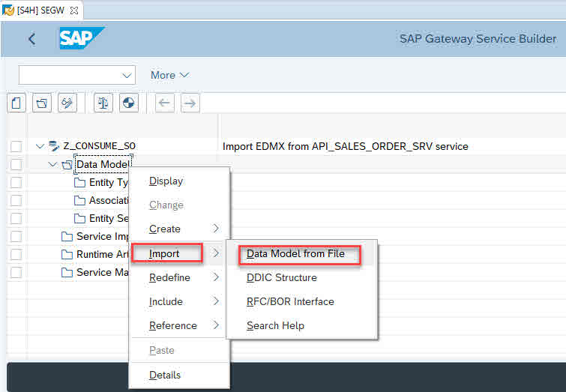This screenshot has height=392, width=566.
Task: Check the box for Entity Sets row
Action: (16, 218)
